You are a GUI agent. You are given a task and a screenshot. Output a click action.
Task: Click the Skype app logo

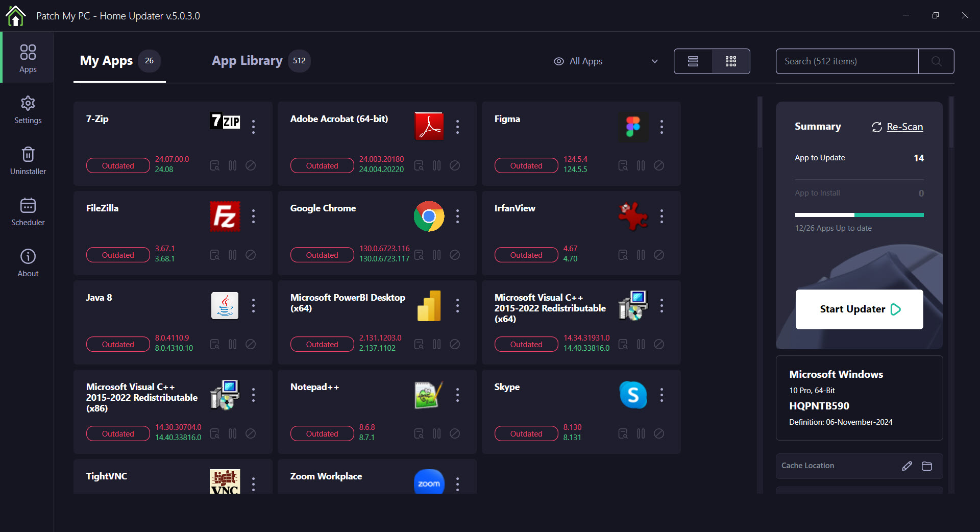(x=633, y=395)
